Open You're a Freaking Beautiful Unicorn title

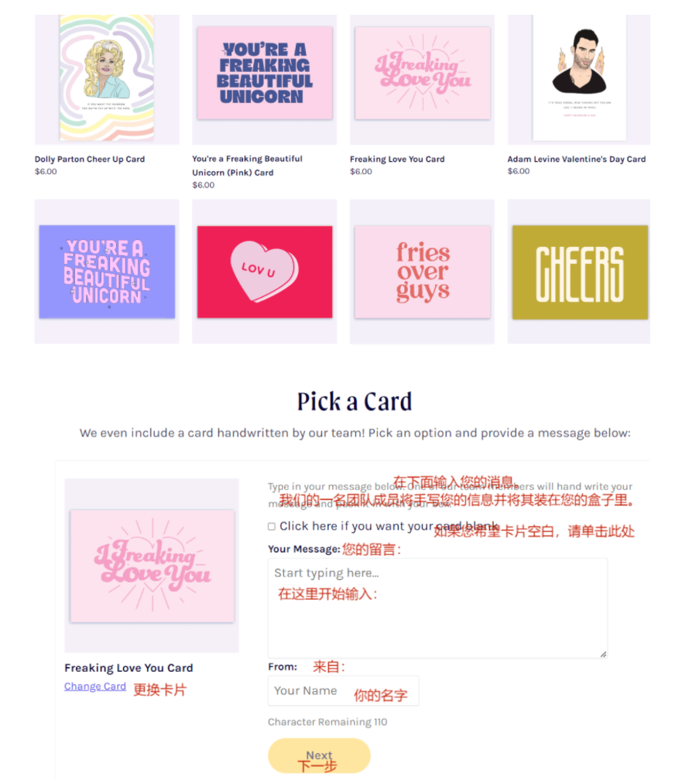[247, 166]
